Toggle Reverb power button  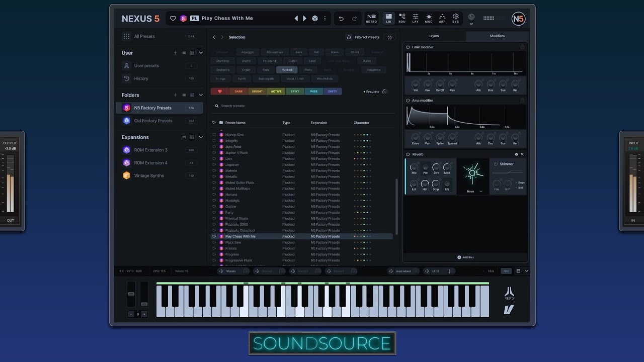(408, 154)
